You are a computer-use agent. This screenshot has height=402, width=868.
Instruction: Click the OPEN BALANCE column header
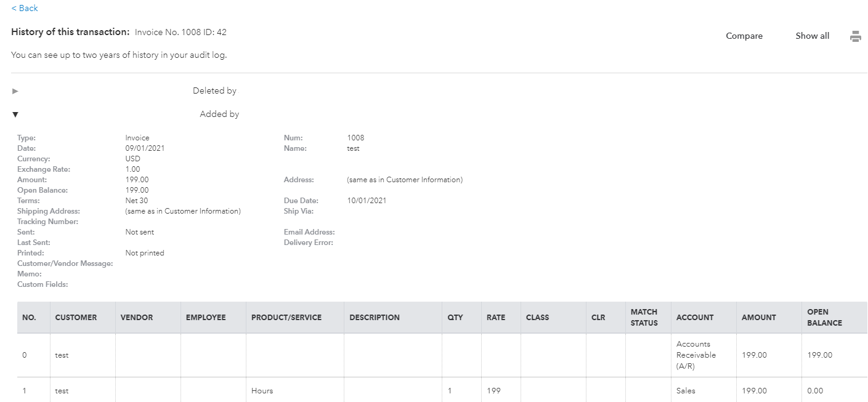pyautogui.click(x=824, y=317)
